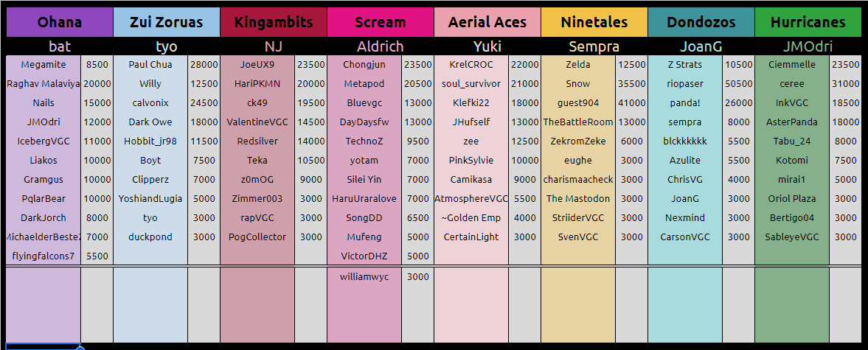Click the williamwyc cell below divider
The width and height of the screenshot is (868, 350).
[x=364, y=277]
